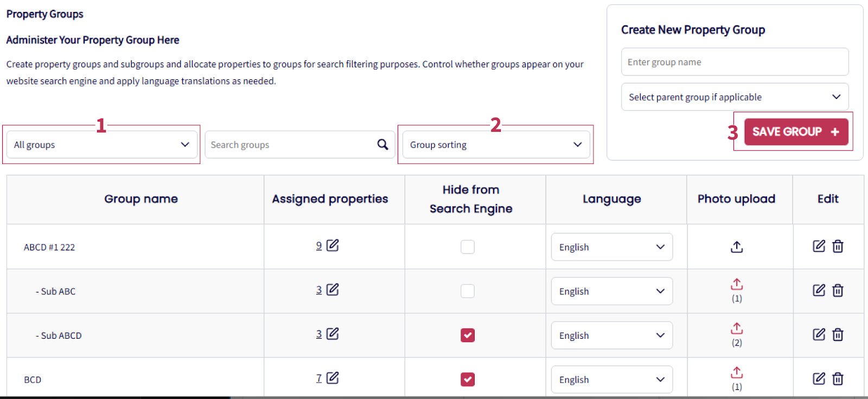Expand the Group sorting dropdown
The height and width of the screenshot is (399, 868).
(x=496, y=144)
